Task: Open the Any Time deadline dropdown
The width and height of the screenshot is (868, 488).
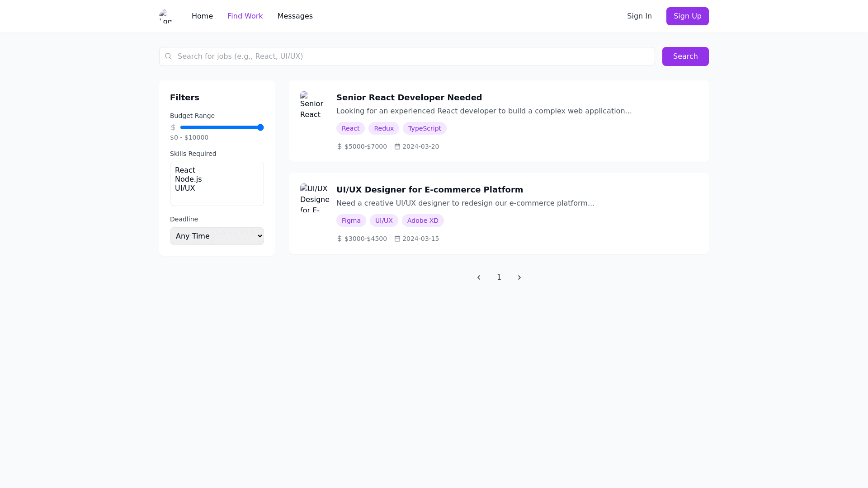Action: (217, 236)
